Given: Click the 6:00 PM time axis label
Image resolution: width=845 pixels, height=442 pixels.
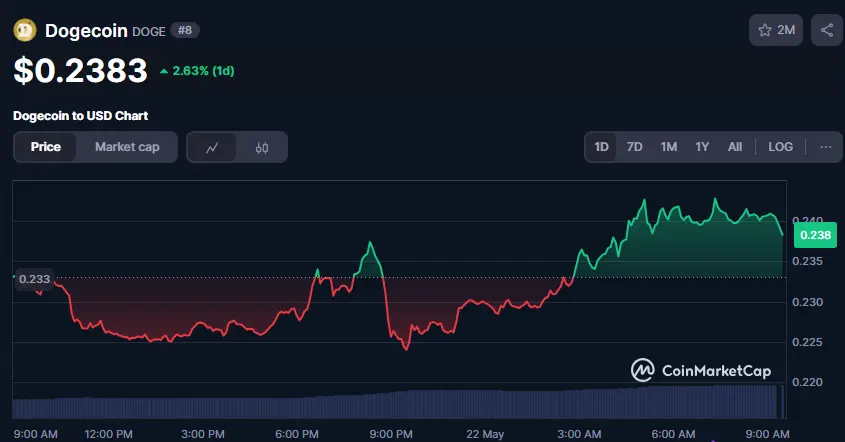Looking at the screenshot, I should tap(296, 434).
